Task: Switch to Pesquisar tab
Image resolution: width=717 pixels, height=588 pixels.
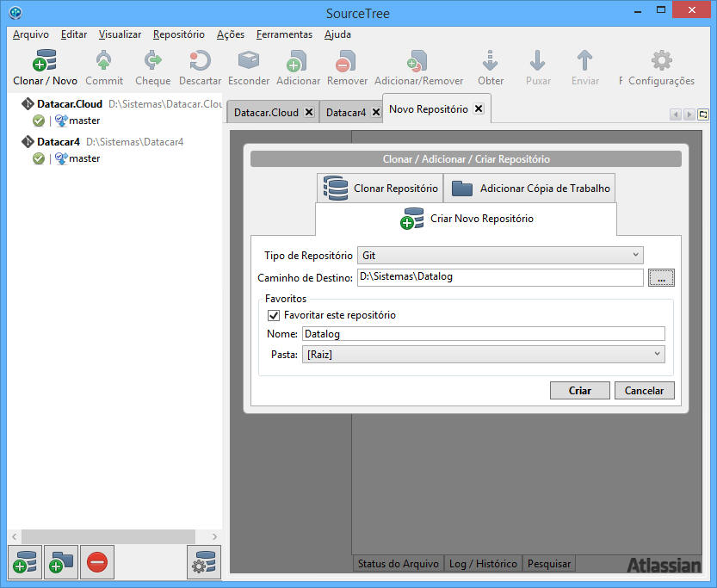Action: click(x=549, y=564)
